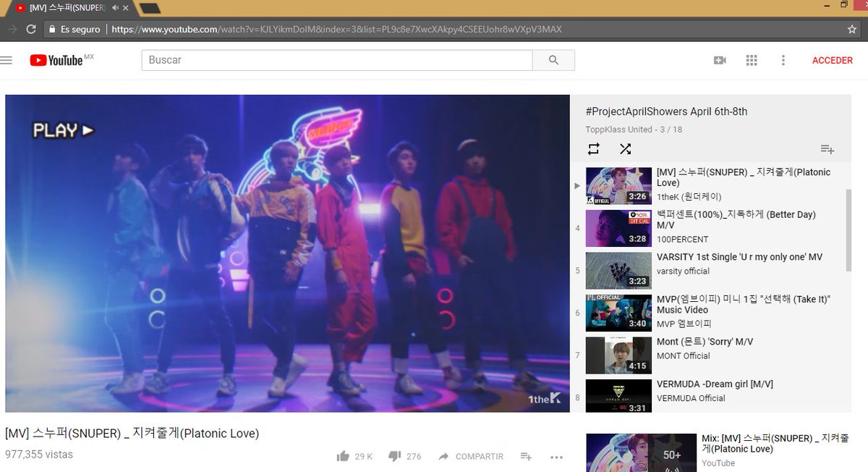This screenshot has height=472, width=868.
Task: Open playlist heading #ProjectAprilShowers April 6th-8th
Action: pyautogui.click(x=667, y=111)
